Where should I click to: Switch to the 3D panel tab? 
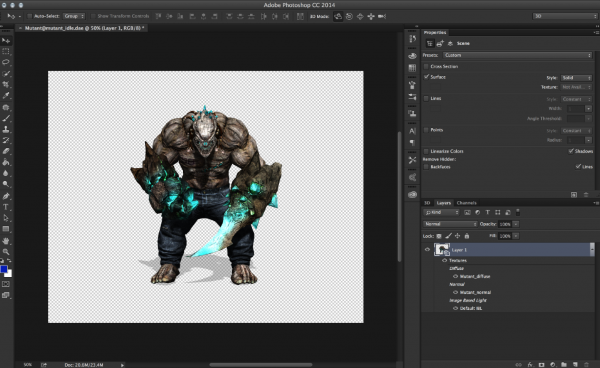[x=427, y=203]
